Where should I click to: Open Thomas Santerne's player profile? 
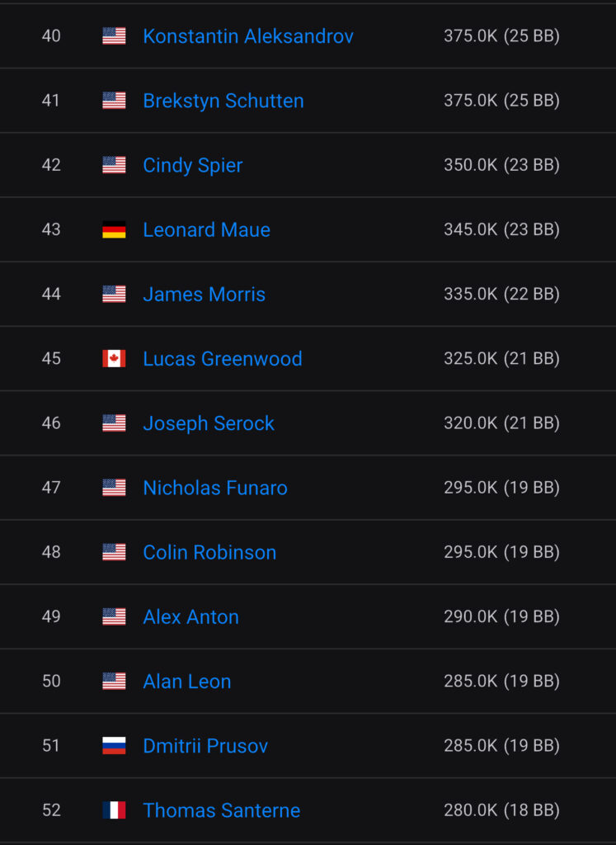[221, 810]
